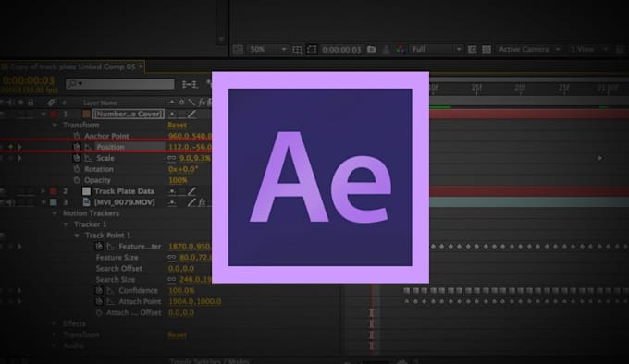Image resolution: width=629 pixels, height=364 pixels.
Task: Click Attach Point value 1904.0,1000.0
Action: [x=194, y=301]
